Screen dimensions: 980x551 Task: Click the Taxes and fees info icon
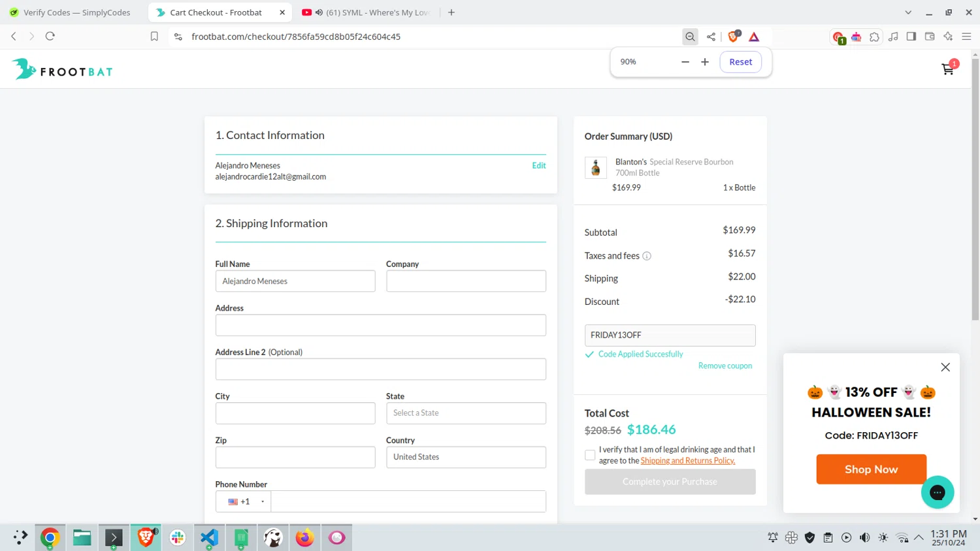tap(647, 256)
